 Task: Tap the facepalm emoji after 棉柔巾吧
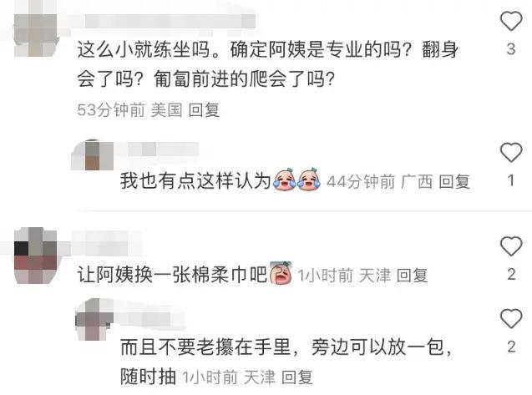281,272
